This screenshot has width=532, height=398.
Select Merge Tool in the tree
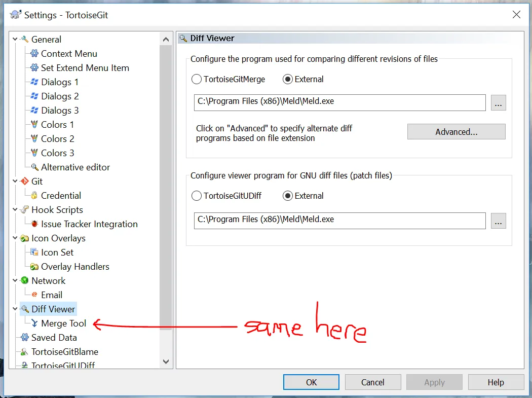click(63, 323)
